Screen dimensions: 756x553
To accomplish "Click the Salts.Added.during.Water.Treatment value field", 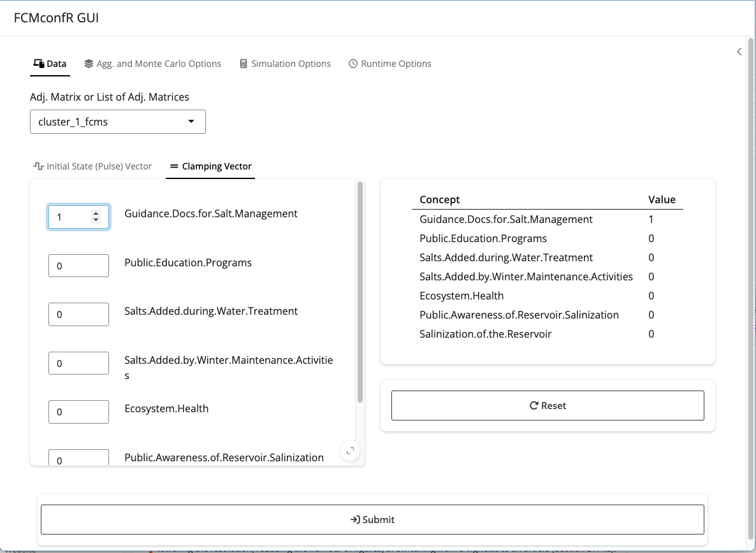I will [x=78, y=314].
